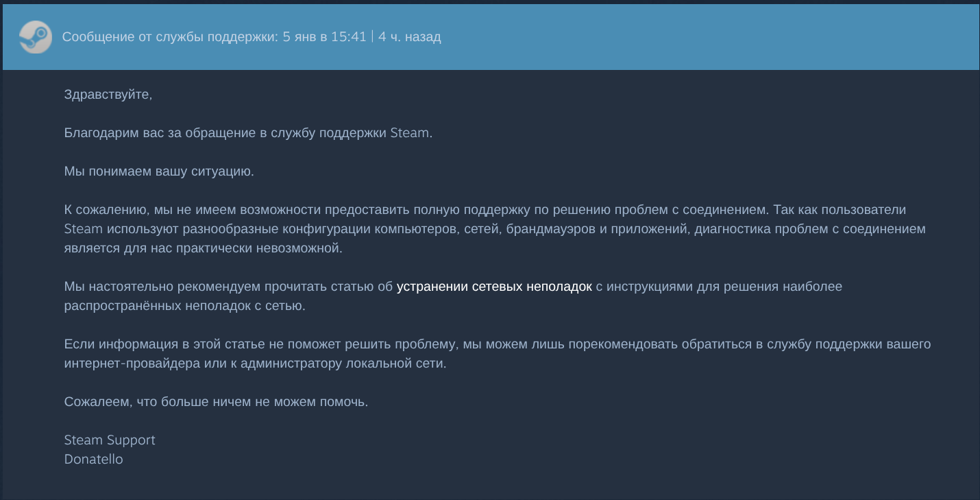Click the agent name "Donatello"
This screenshot has height=500, width=980.
[x=93, y=460]
